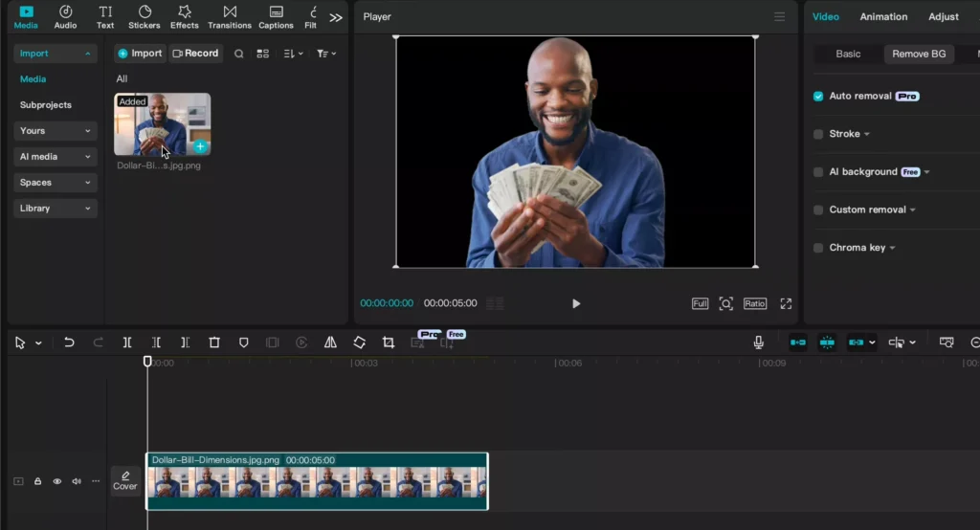Open the Player panel menu icon

coord(779,17)
